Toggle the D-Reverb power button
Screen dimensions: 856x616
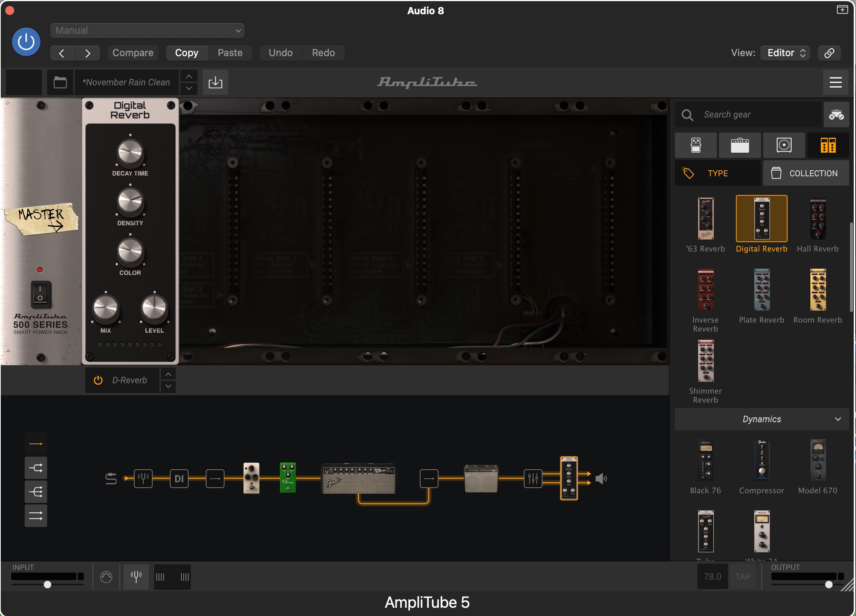pos(98,380)
